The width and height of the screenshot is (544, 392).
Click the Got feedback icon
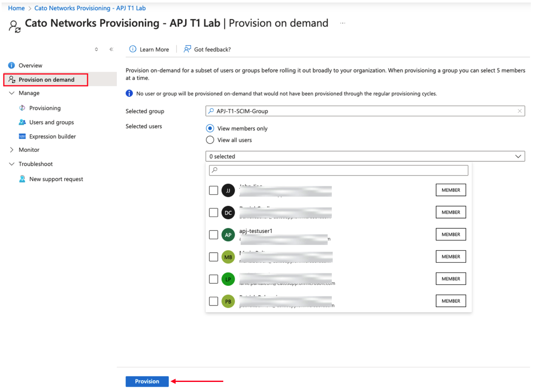(187, 49)
